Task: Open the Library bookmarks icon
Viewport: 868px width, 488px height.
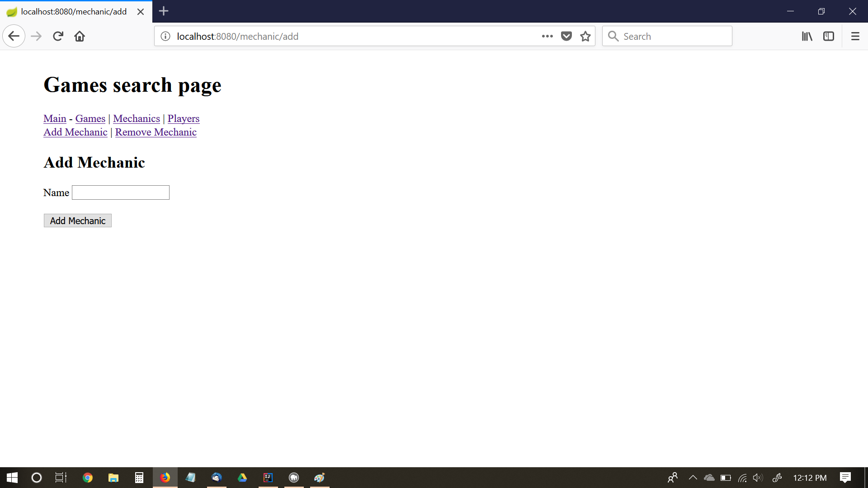Action: [x=807, y=36]
